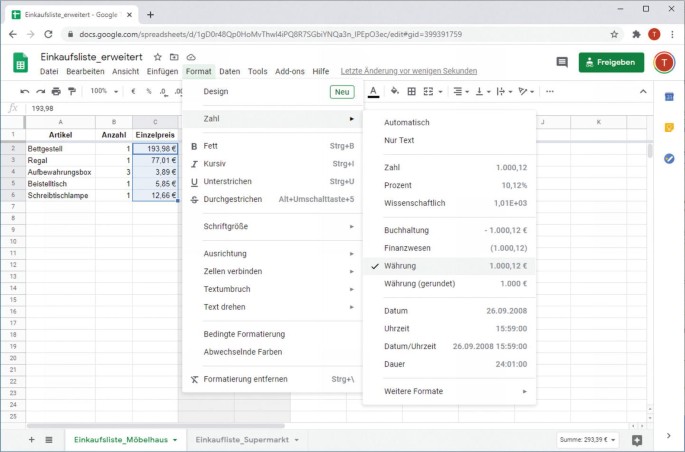
Task: Expand Weitere Formate submenu
Action: (449, 391)
